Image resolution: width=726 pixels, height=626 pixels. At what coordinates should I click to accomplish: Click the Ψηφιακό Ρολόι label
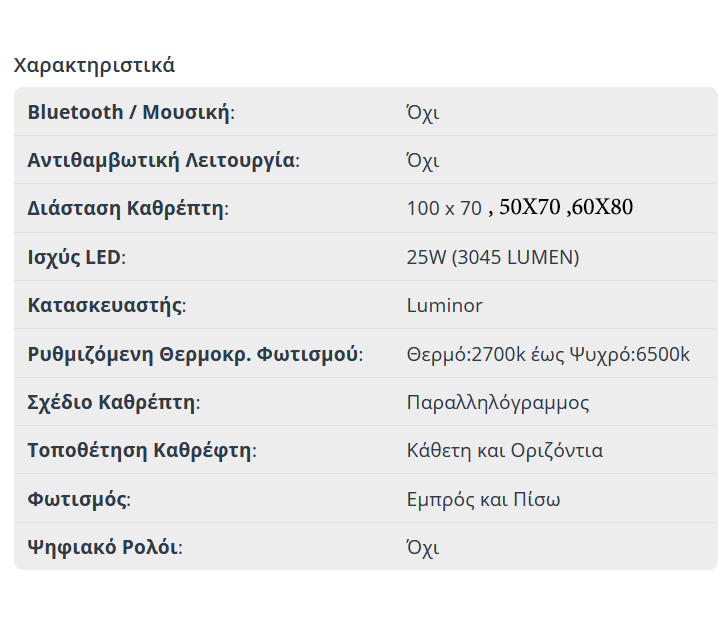click(x=104, y=547)
